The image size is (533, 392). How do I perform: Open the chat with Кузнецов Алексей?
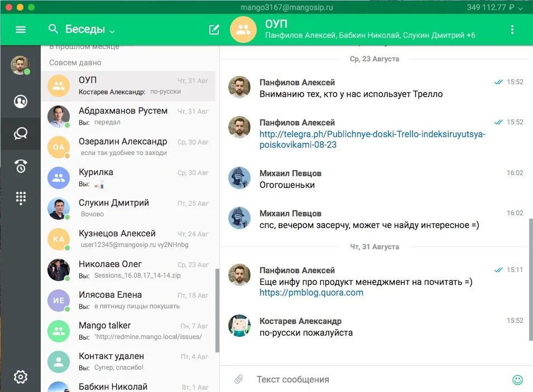click(128, 239)
